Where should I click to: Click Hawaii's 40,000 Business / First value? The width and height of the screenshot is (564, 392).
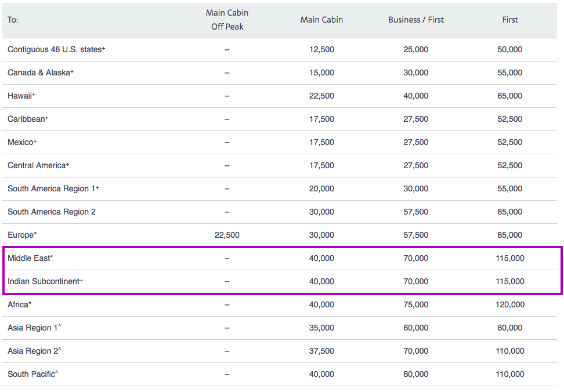point(416,96)
